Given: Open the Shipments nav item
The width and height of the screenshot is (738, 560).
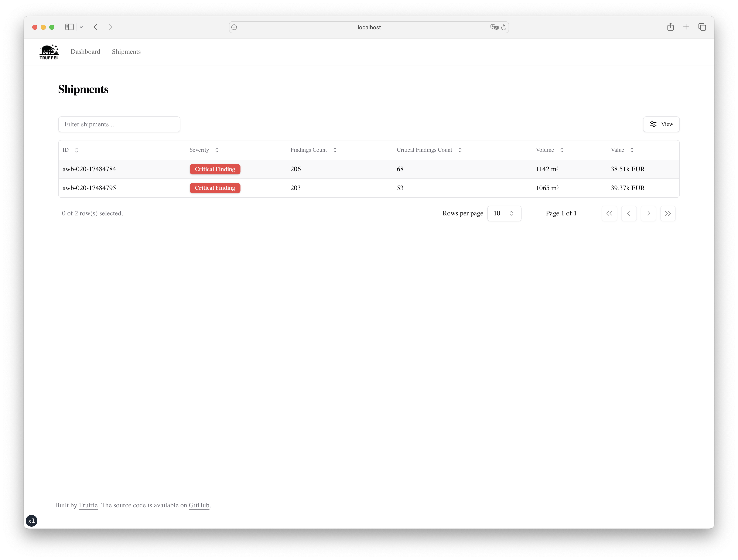Looking at the screenshot, I should click(126, 52).
